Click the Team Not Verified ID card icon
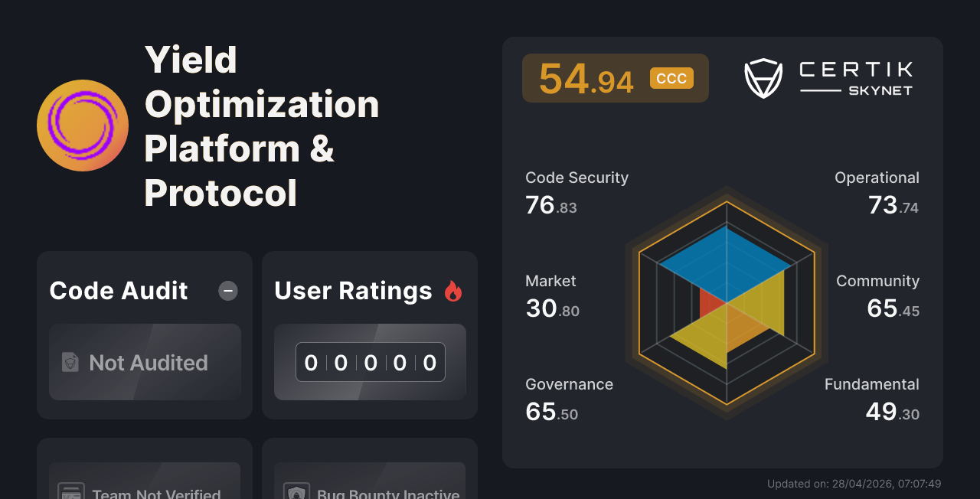Viewport: 980px width, 499px height. pos(71,491)
